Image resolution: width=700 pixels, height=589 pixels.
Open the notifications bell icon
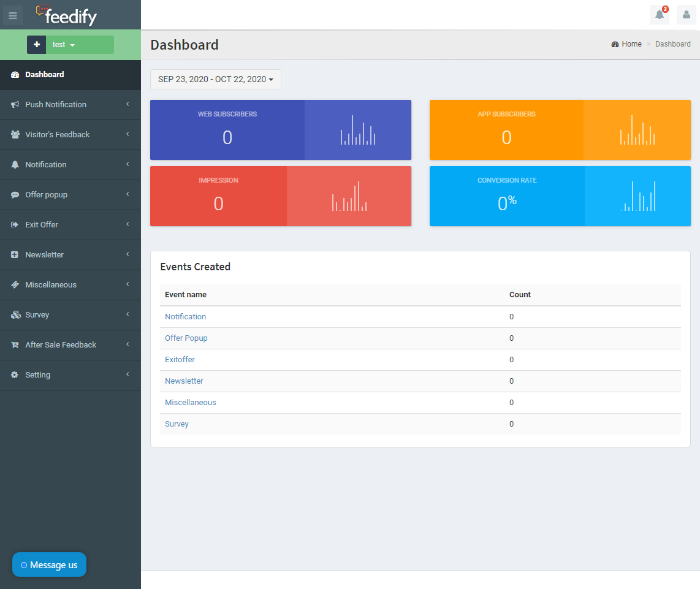coord(660,15)
